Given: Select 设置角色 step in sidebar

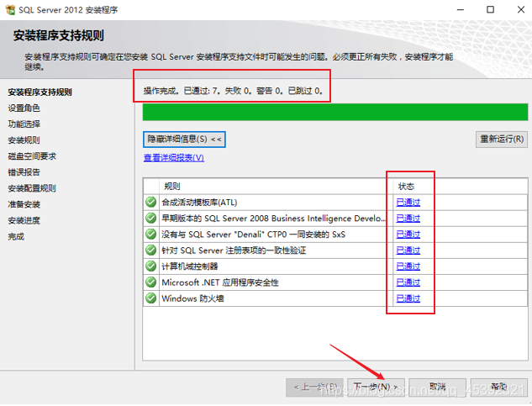Looking at the screenshot, I should (x=24, y=108).
